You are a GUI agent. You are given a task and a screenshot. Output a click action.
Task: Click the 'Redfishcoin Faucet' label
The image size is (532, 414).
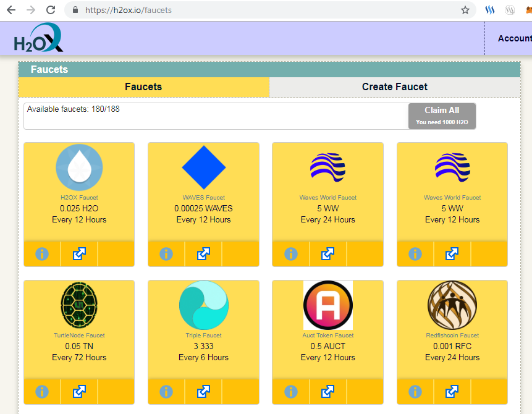click(452, 336)
